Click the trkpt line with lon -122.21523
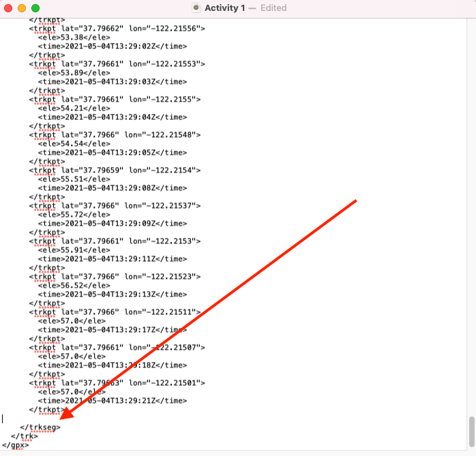This screenshot has width=476, height=456. point(115,277)
